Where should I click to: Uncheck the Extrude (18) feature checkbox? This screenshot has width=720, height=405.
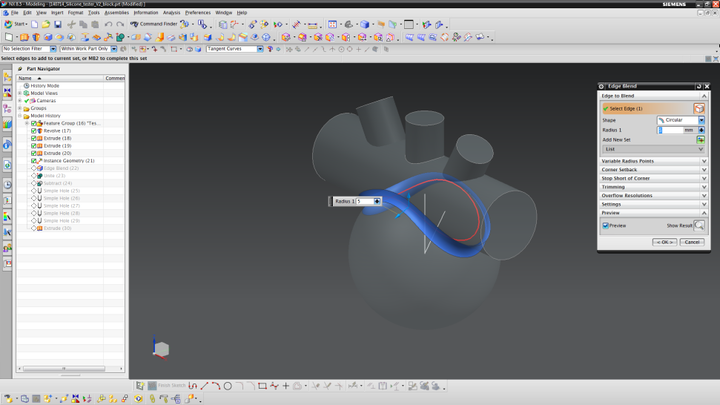[x=34, y=138]
